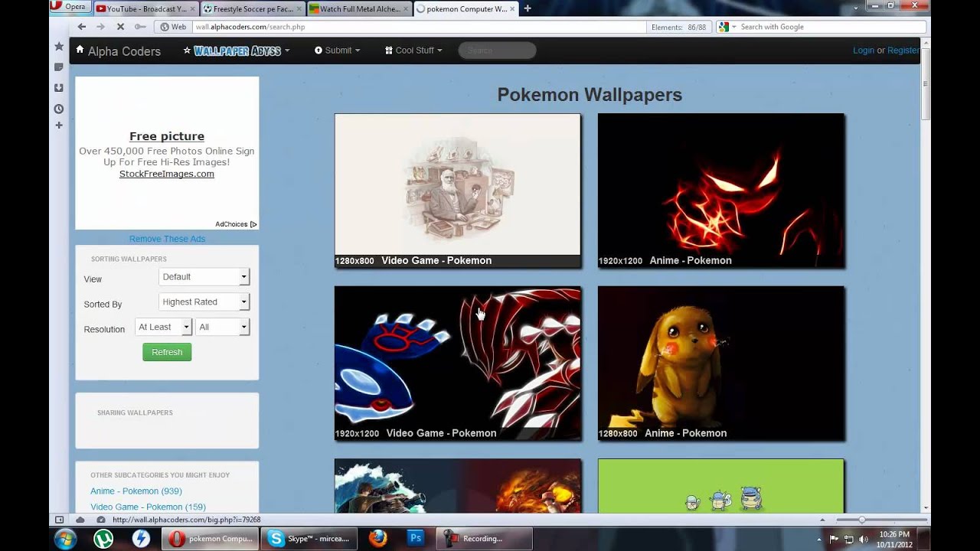Open the Kyogre and Groudon wallpaper thumbnail
This screenshot has width=980, height=551.
pyautogui.click(x=458, y=364)
